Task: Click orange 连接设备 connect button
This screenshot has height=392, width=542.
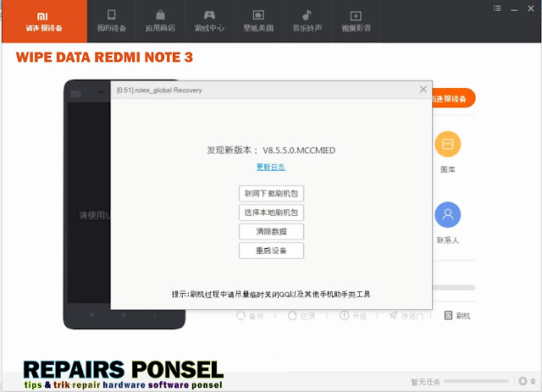Action: pyautogui.click(x=454, y=98)
